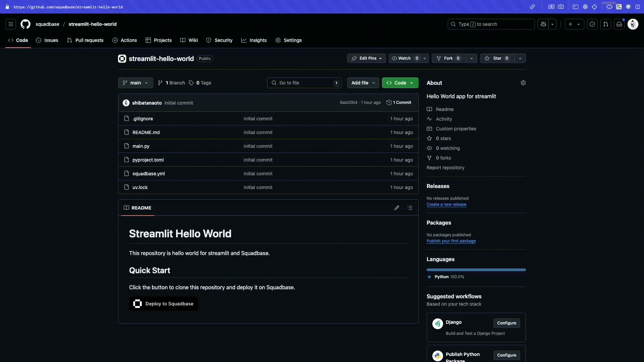Switch to the Actions tab
Screen dimensions: 644x362
125,40
